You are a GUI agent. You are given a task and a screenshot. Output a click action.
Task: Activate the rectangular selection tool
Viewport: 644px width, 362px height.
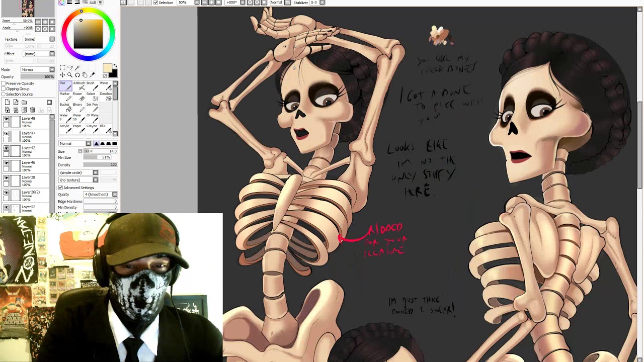coord(62,67)
